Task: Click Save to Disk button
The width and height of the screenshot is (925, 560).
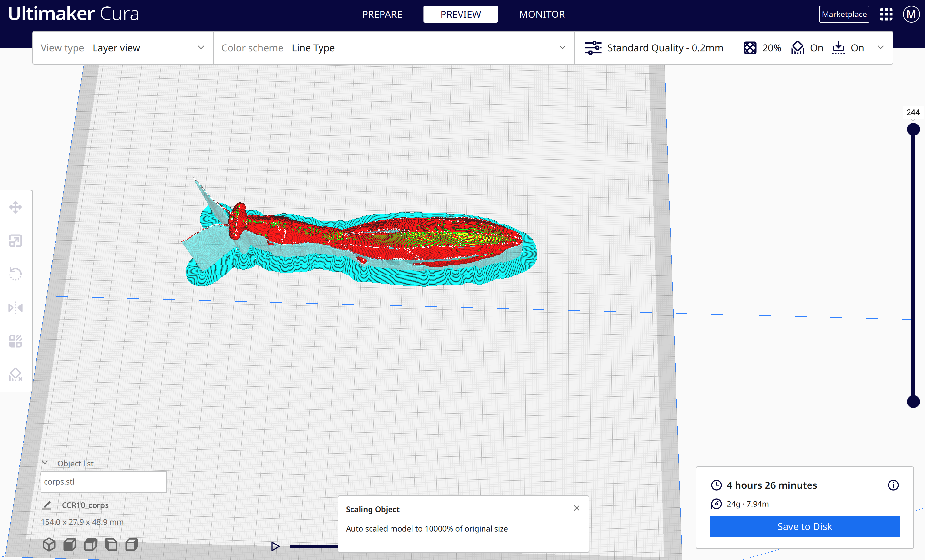Action: point(805,526)
